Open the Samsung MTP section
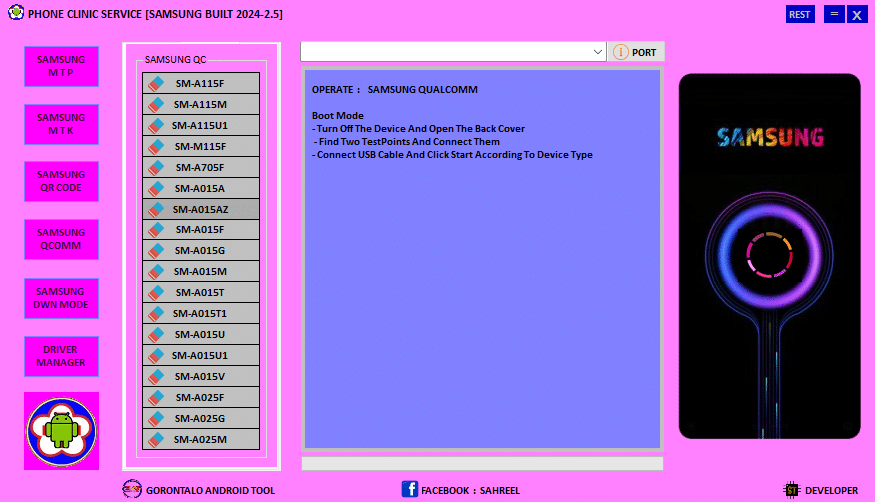875x502 pixels. point(61,66)
